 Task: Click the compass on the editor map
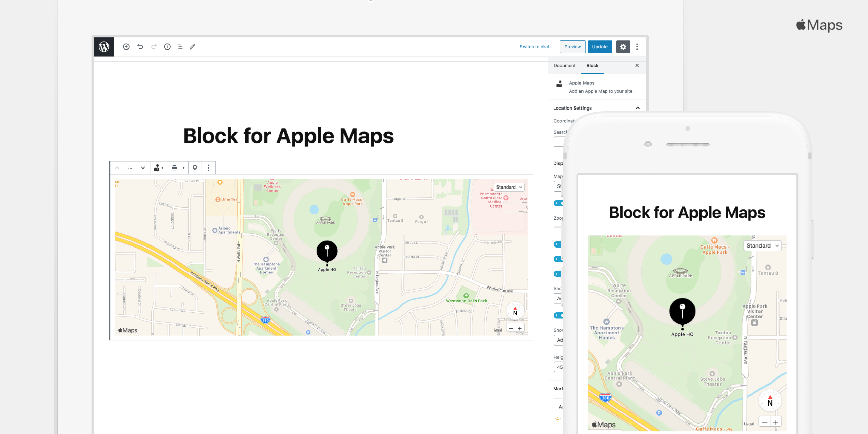click(515, 311)
